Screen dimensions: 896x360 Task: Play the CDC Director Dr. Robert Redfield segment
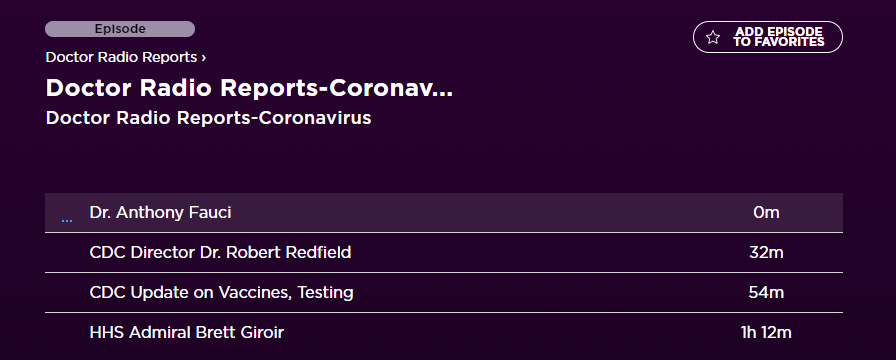[221, 252]
